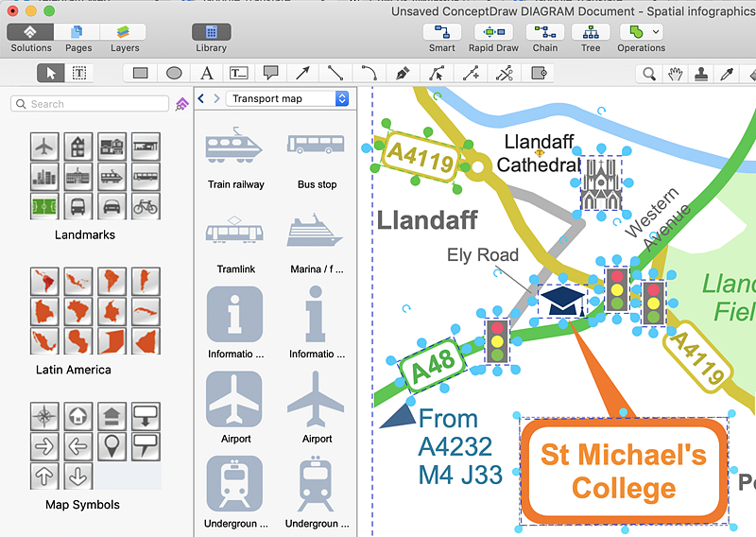Select the upper-left A4119 road sign
The height and width of the screenshot is (537, 756).
[421, 156]
